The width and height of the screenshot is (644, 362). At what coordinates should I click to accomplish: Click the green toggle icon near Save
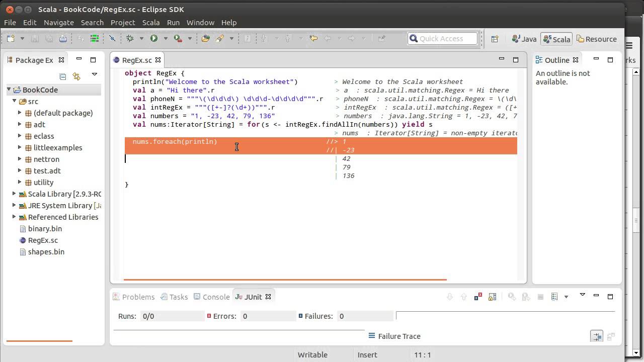(x=95, y=38)
